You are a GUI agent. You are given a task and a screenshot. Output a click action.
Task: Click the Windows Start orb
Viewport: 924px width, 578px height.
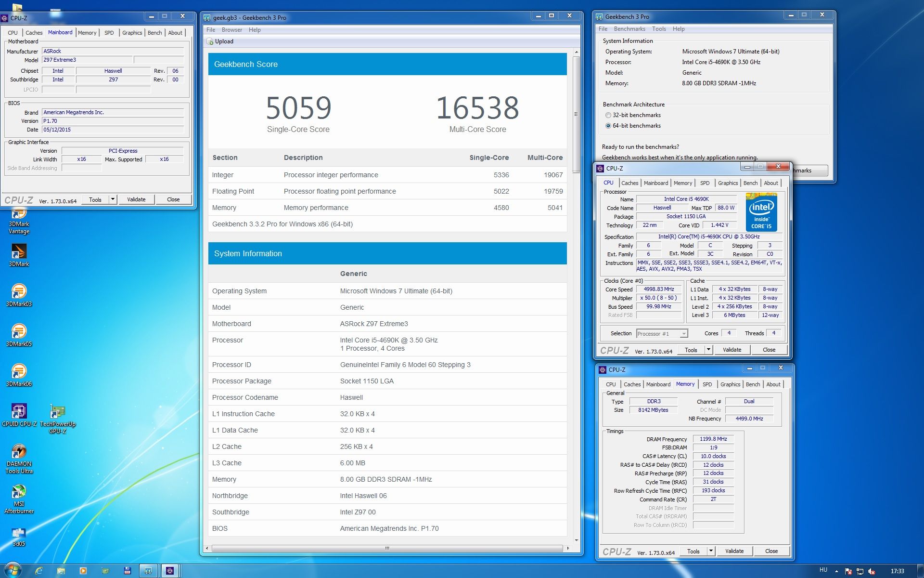click(13, 570)
